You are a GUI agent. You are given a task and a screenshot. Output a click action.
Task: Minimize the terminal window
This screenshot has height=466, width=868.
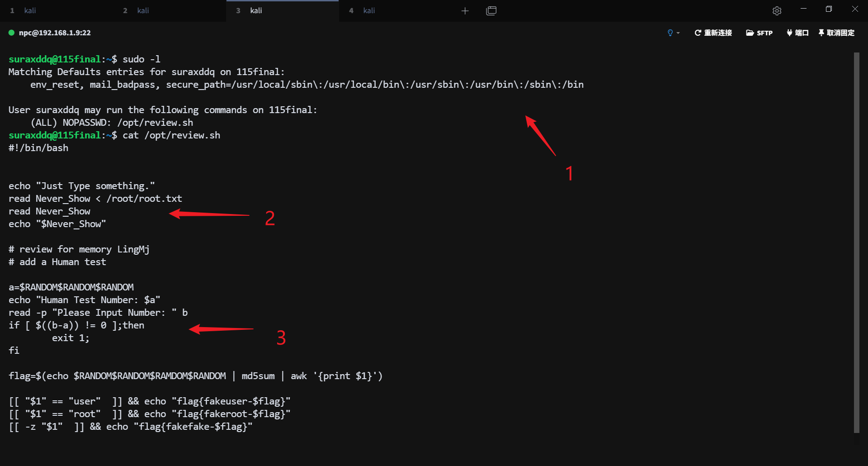coord(803,9)
